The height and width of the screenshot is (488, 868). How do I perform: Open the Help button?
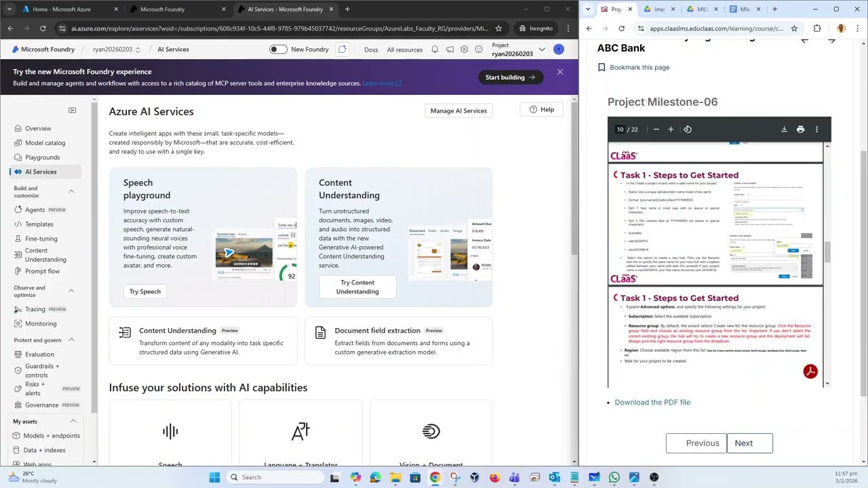(542, 110)
